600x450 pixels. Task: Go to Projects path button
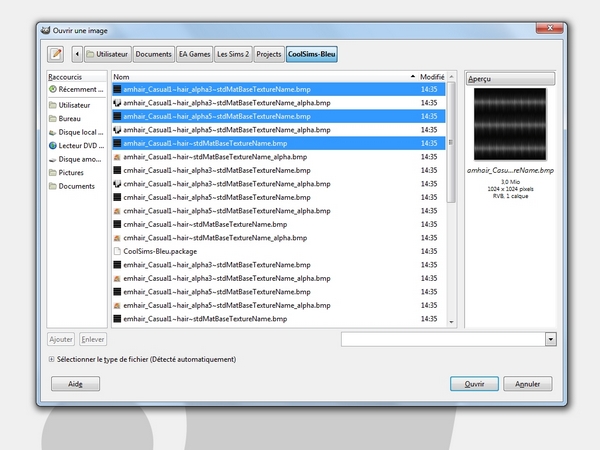click(269, 54)
